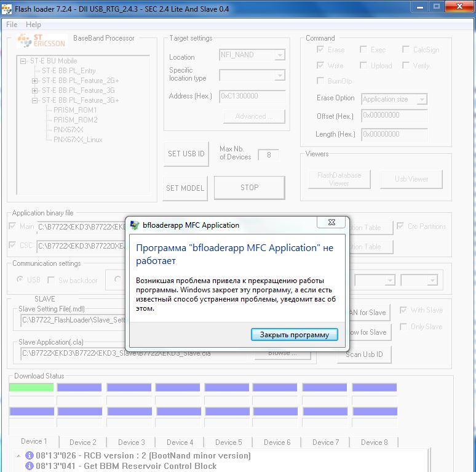This screenshot has height=472, width=476.
Task: Open the left communication settings dropdown
Action: click(390, 280)
